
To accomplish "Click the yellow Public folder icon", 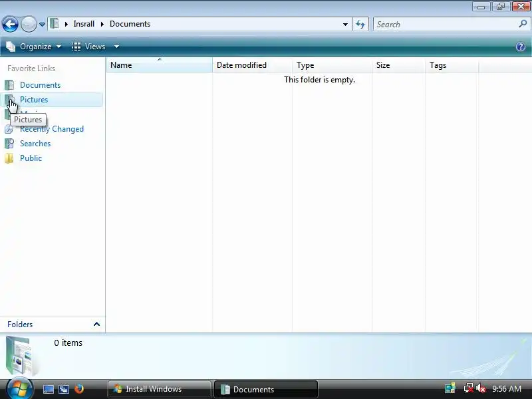I will click(x=9, y=158).
